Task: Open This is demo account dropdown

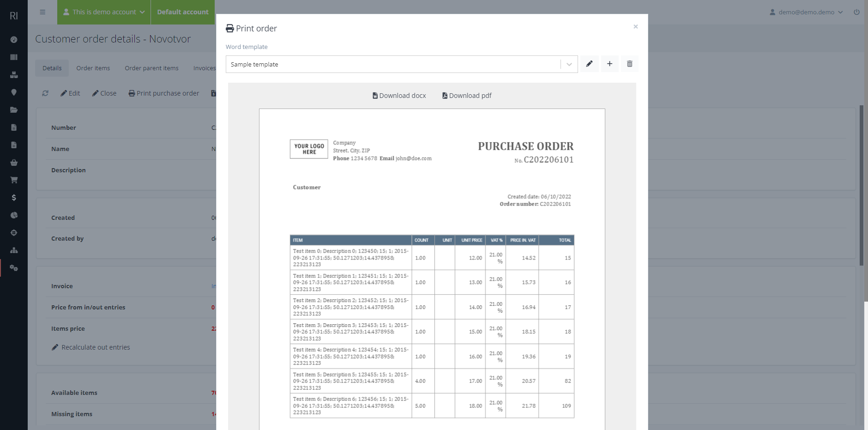Action: (x=104, y=12)
